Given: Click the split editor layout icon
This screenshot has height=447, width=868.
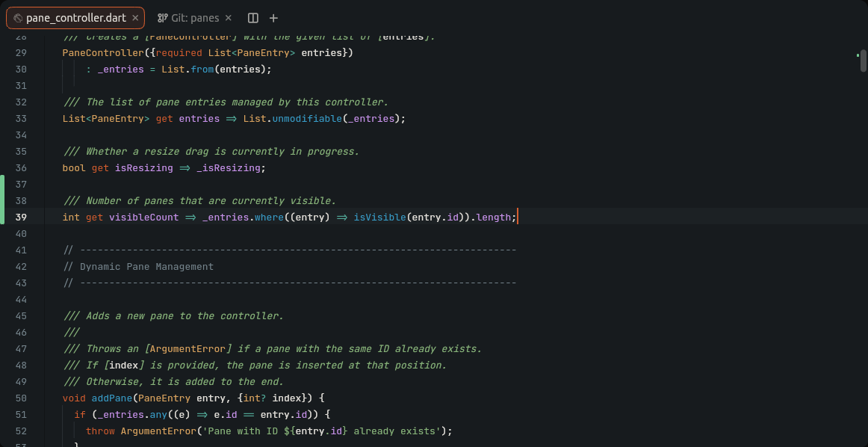Looking at the screenshot, I should (253, 18).
